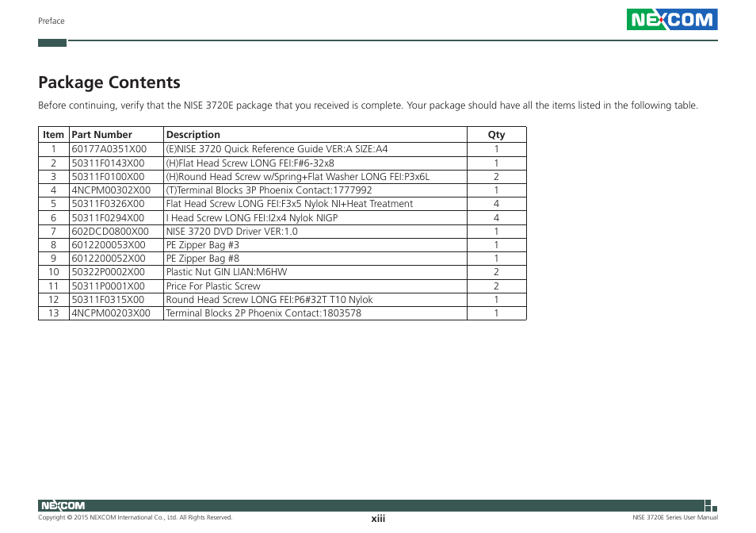Click the Qty value for the DVD Driver row

click(496, 231)
